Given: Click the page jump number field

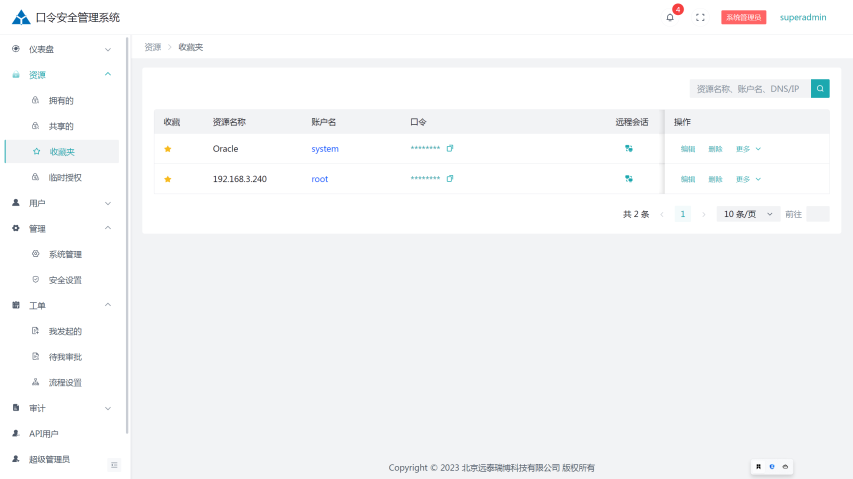Looking at the screenshot, I should click(x=817, y=214).
